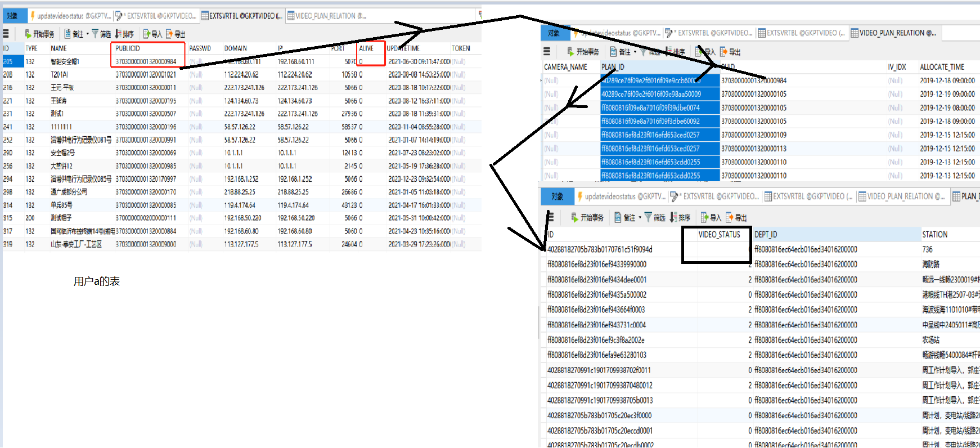Click the PUBLICID cell '3703000001320001021'

tap(146, 75)
